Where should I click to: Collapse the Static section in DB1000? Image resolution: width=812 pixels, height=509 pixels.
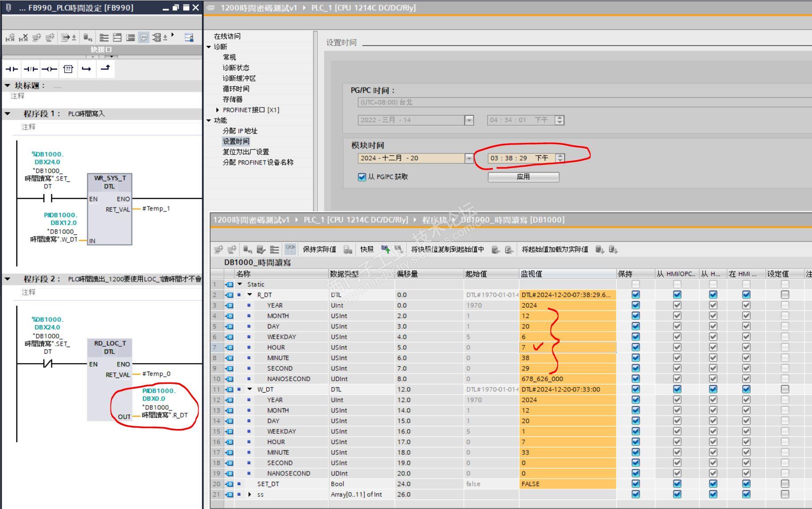click(x=240, y=284)
